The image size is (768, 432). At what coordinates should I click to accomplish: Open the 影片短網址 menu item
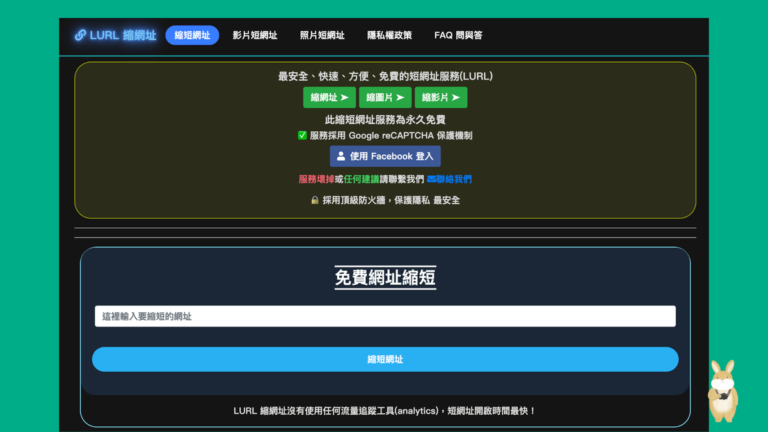click(255, 35)
